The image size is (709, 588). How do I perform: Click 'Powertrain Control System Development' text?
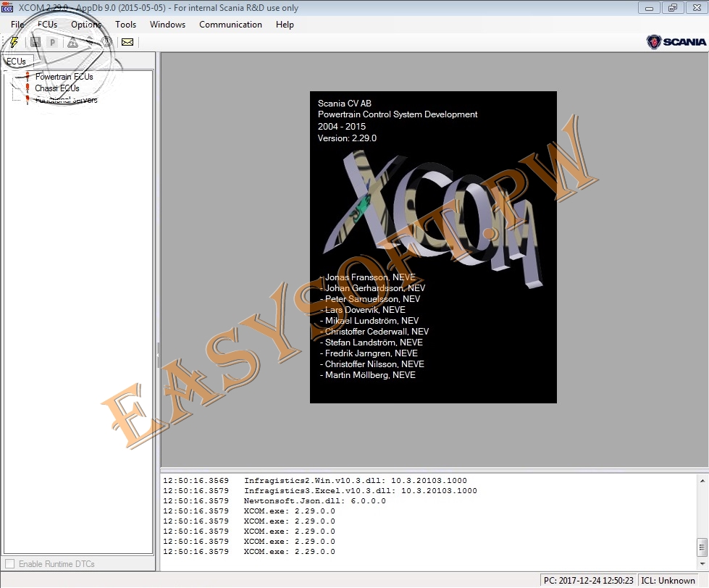(x=398, y=114)
